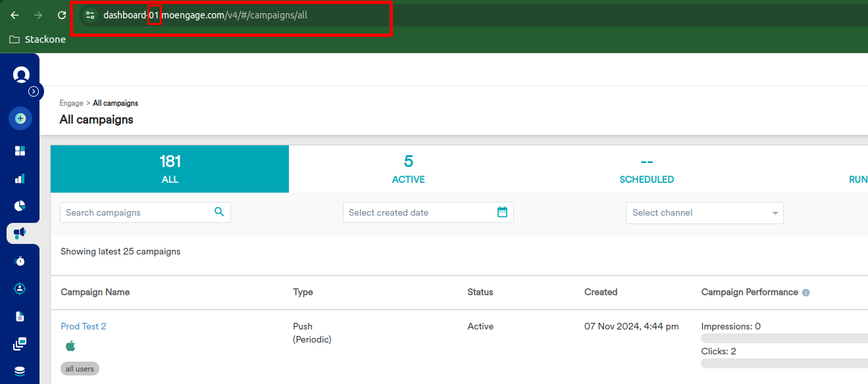Open the calendar icon in date field
Screen dimensions: 868x384
pyautogui.click(x=503, y=212)
